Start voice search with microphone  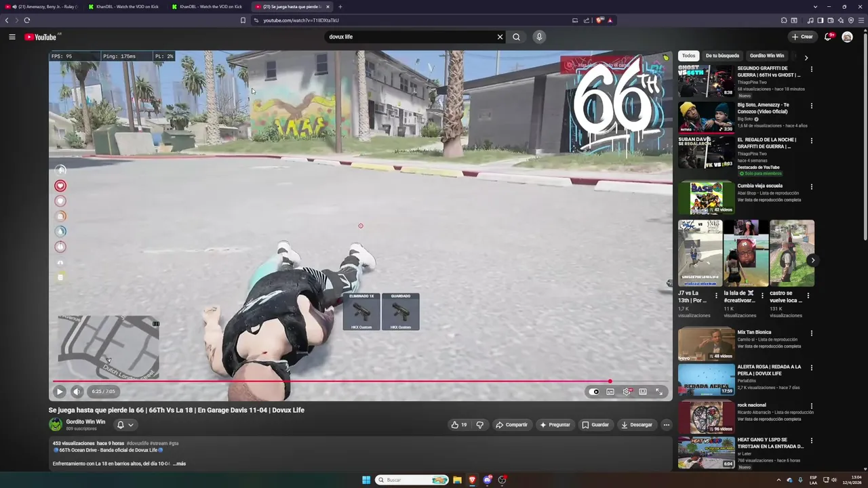[x=539, y=37]
